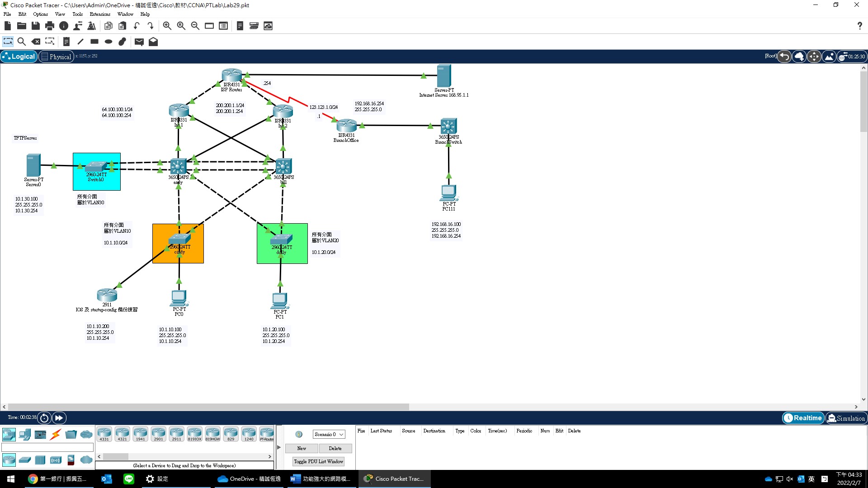Select the Switches subcategory icon
Screen dimensions: 868x488
[x=25, y=460]
